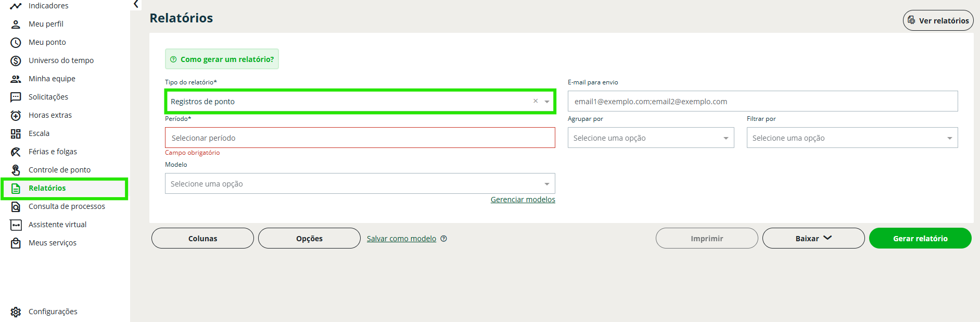Open Minha equipe people icon
The image size is (980, 322).
pyautogui.click(x=16, y=79)
